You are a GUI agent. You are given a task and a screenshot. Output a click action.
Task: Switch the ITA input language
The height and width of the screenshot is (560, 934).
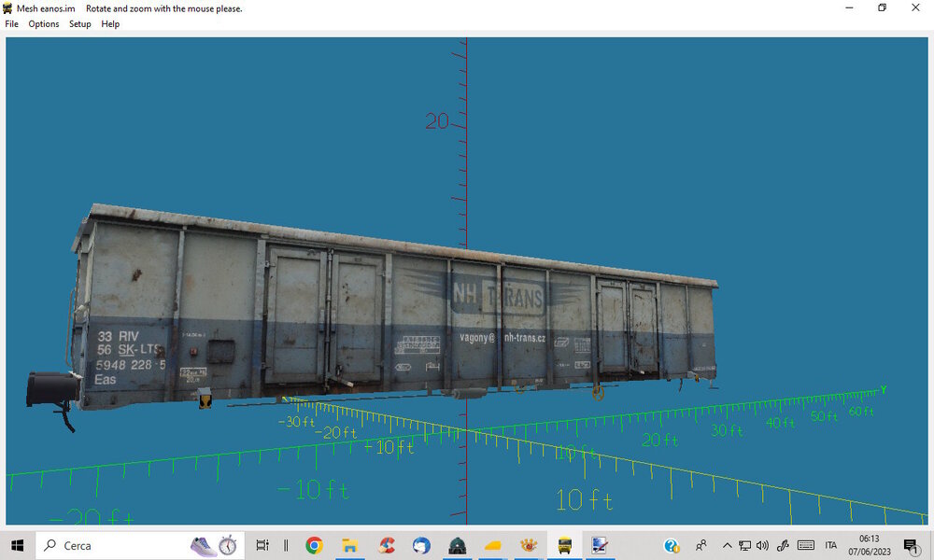831,545
